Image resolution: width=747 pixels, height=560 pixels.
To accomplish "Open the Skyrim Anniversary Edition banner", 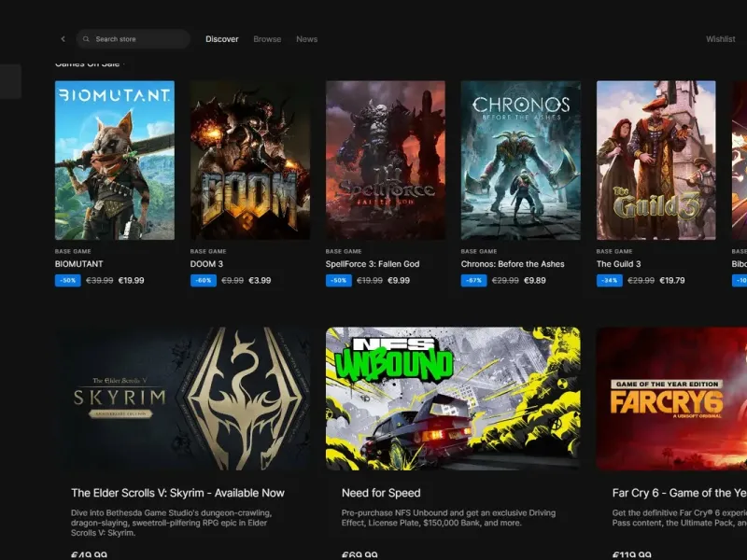I will tap(182, 399).
